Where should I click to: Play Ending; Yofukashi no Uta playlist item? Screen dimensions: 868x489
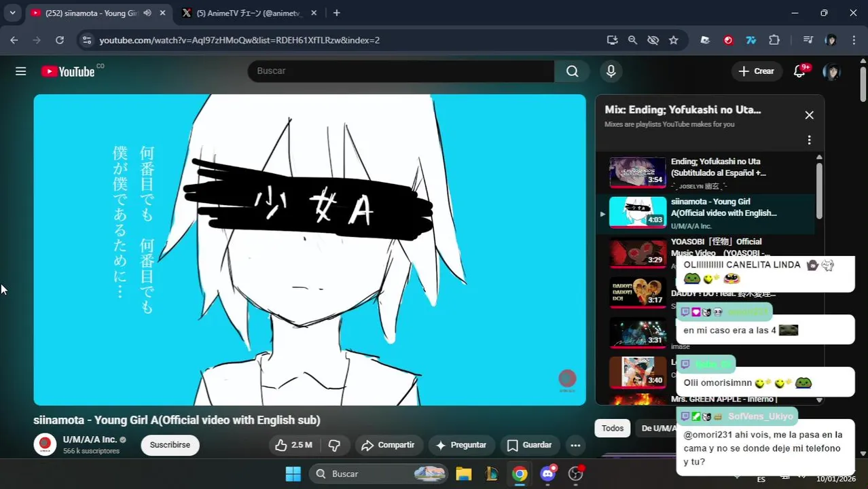pyautogui.click(x=705, y=173)
